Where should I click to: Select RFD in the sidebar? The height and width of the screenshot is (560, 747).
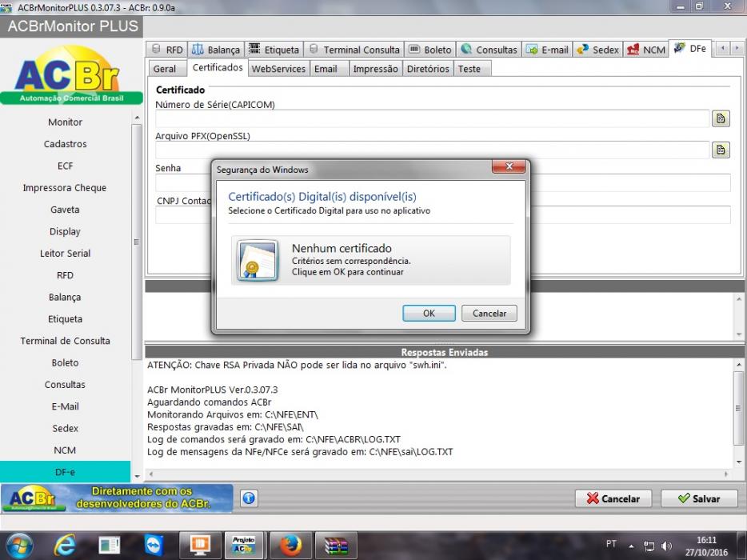66,275
